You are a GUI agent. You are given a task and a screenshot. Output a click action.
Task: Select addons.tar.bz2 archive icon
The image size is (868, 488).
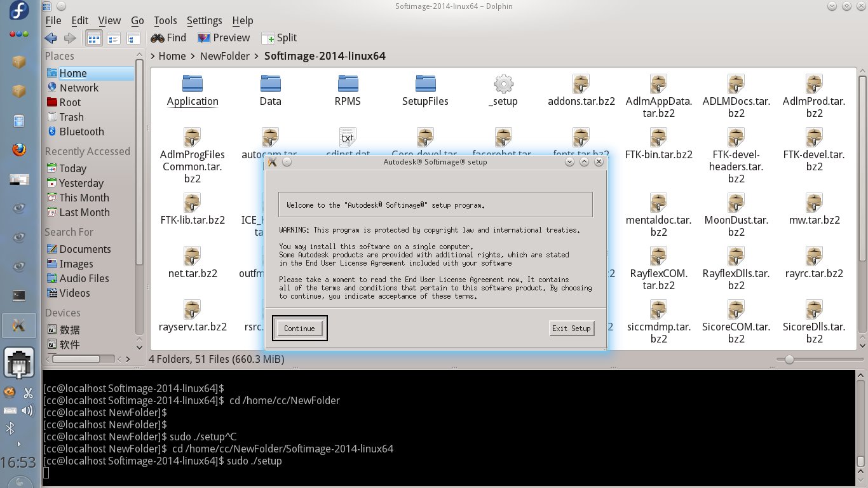[581, 83]
